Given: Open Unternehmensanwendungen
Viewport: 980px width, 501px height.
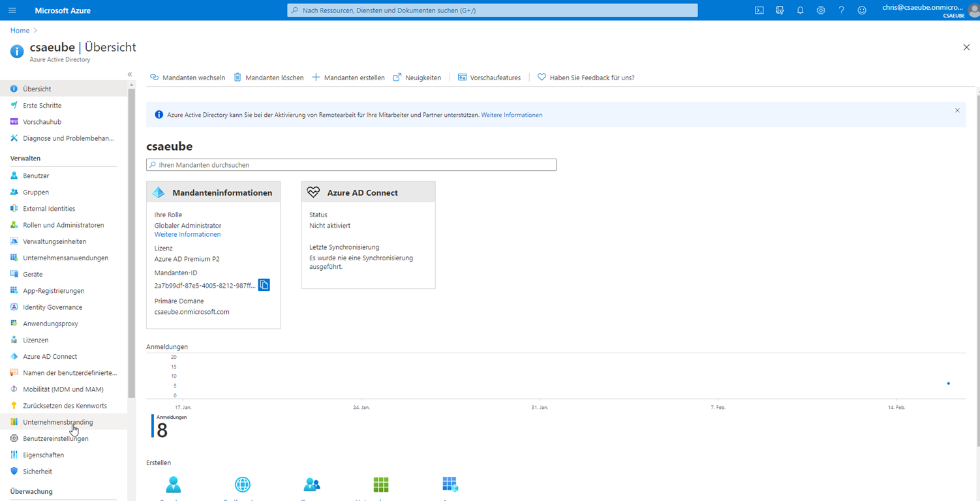Looking at the screenshot, I should pyautogui.click(x=63, y=258).
